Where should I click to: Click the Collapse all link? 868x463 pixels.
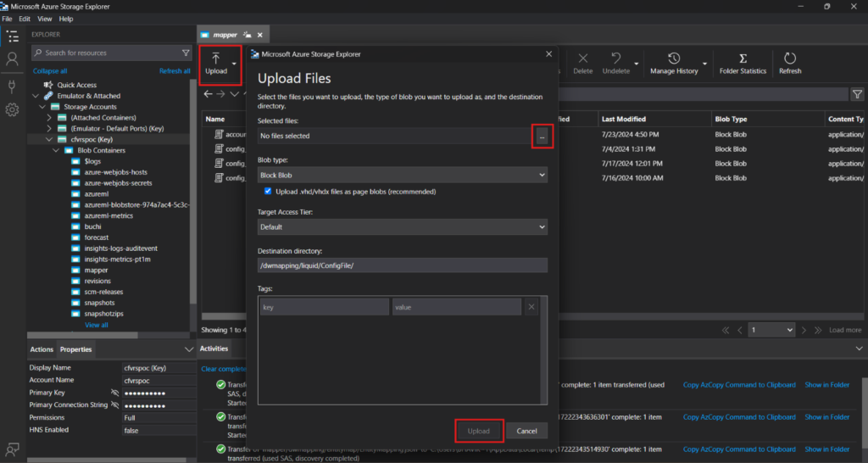pyautogui.click(x=50, y=71)
